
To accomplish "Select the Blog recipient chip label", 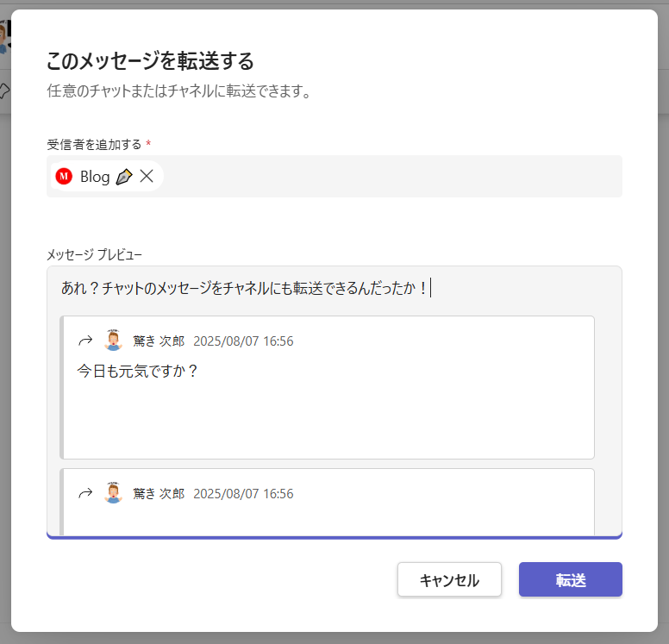I will click(95, 177).
